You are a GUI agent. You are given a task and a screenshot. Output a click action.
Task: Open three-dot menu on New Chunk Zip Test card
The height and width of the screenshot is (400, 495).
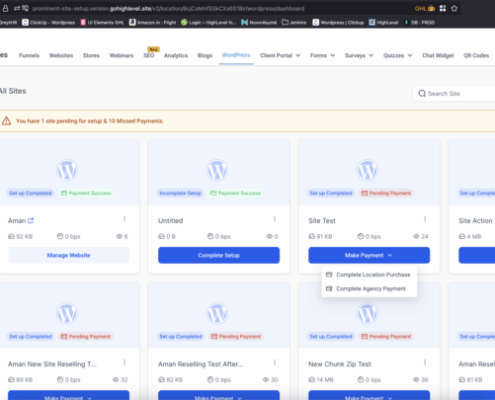pyautogui.click(x=425, y=362)
